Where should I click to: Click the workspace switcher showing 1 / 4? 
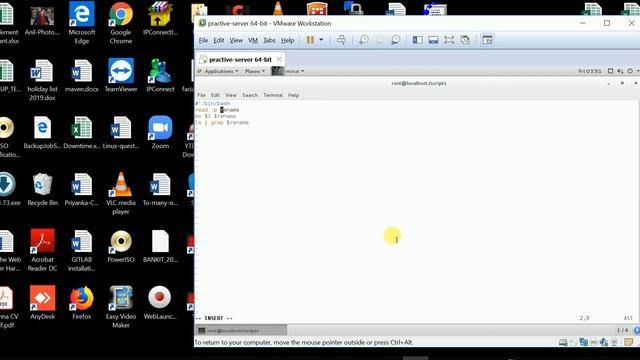click(x=622, y=330)
